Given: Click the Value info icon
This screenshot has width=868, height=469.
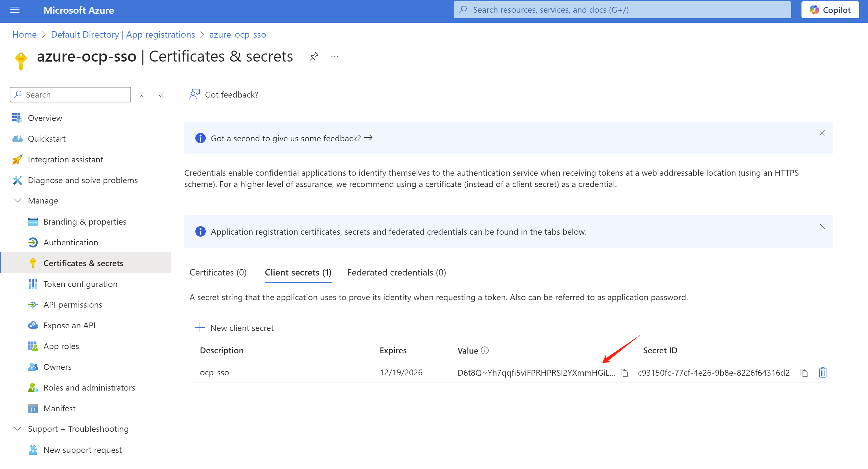Looking at the screenshot, I should (x=484, y=350).
